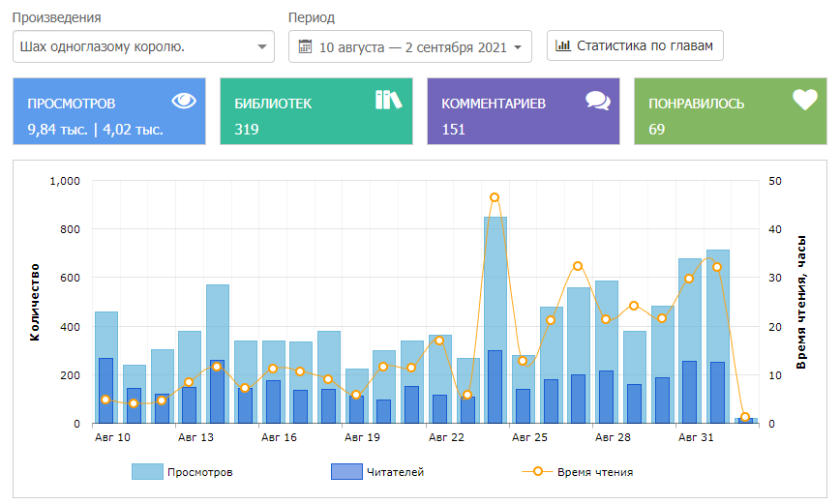Click the speech bubbles icon on Комментариев card
840x504 pixels.
click(x=597, y=101)
